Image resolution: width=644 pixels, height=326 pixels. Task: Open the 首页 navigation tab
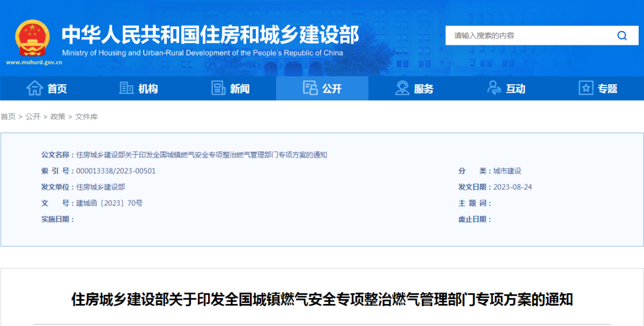pos(46,88)
